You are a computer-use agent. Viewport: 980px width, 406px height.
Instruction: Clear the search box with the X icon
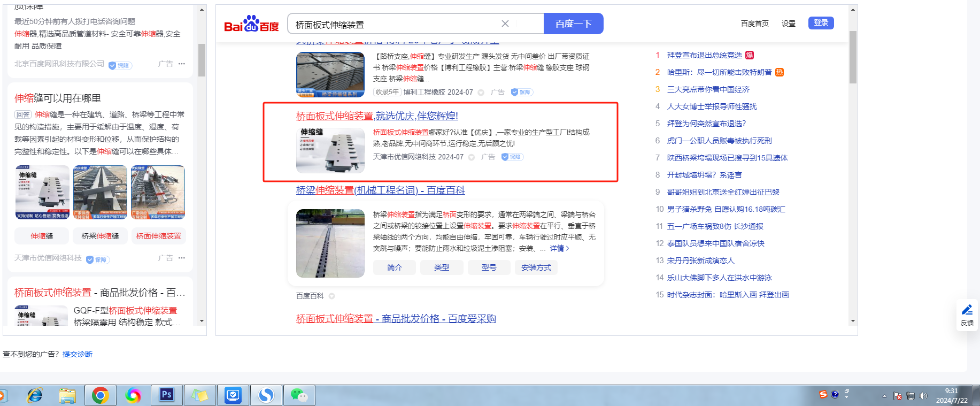pyautogui.click(x=505, y=24)
